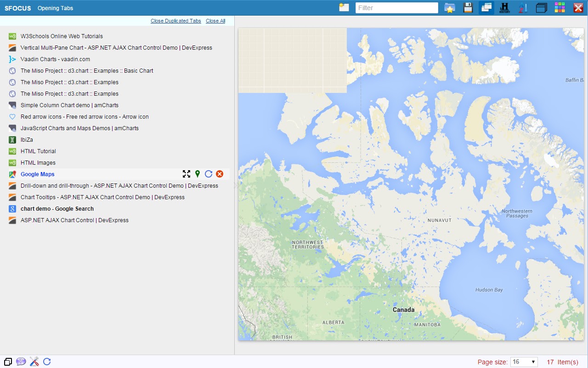The width and height of the screenshot is (588, 368).
Task: Open the Page size dropdown
Action: point(524,362)
